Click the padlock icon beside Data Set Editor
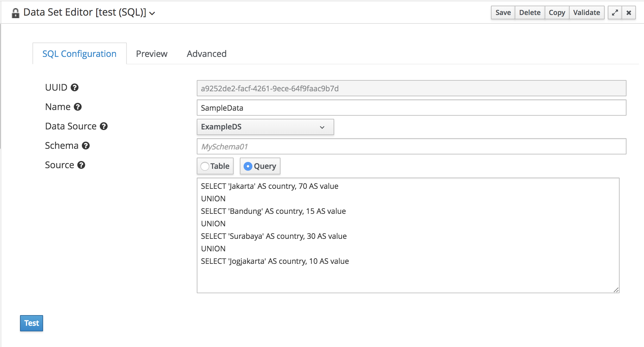644x347 pixels. click(15, 13)
